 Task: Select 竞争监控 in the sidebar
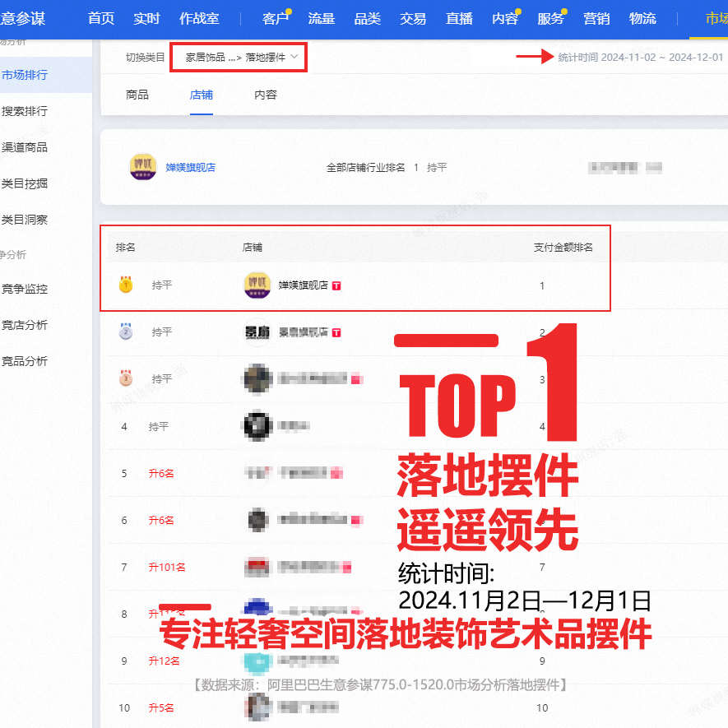pyautogui.click(x=25, y=289)
